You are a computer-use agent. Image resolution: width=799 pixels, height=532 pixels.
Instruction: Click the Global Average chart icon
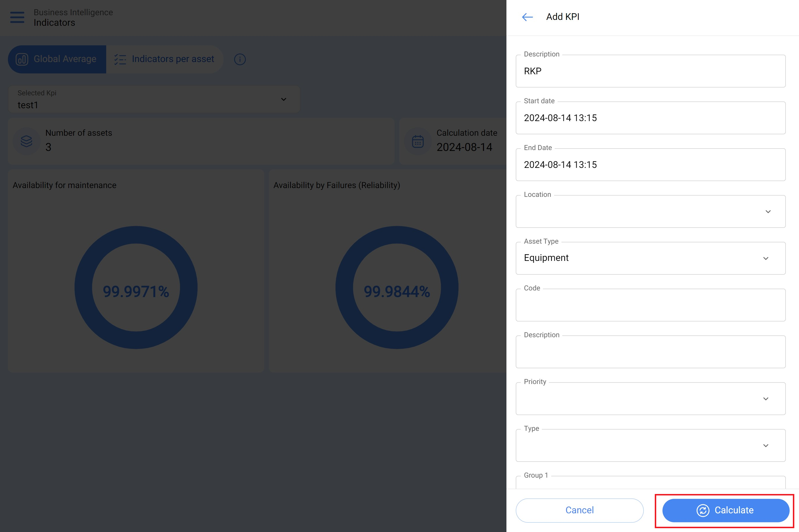click(x=22, y=59)
